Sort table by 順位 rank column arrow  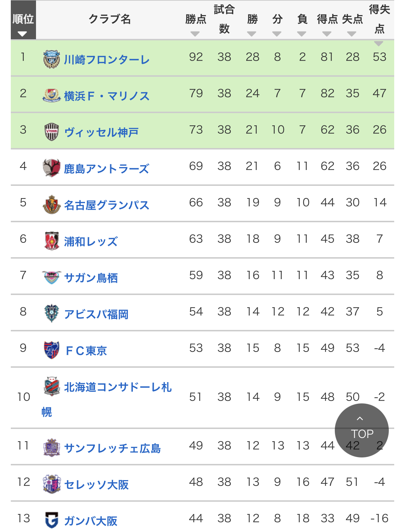tap(22, 34)
